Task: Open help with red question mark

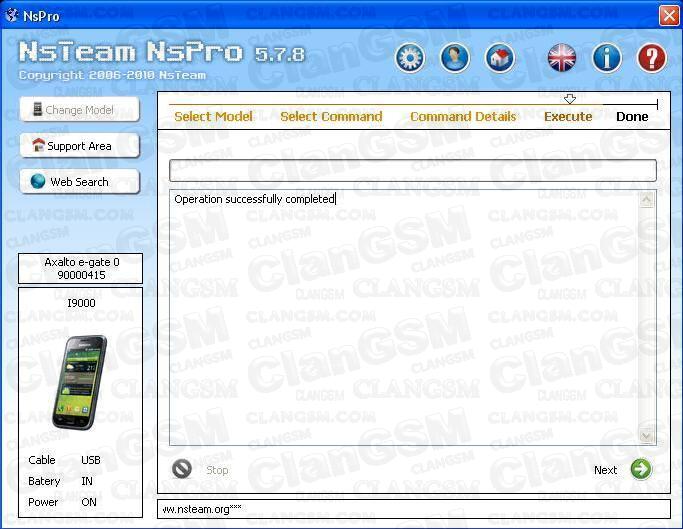Action: coord(652,57)
